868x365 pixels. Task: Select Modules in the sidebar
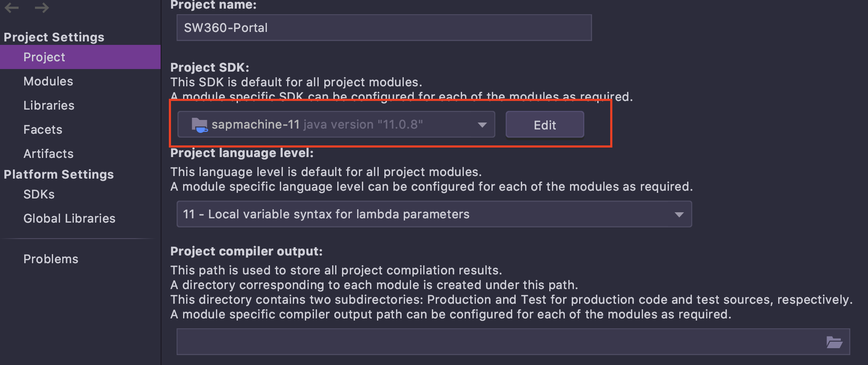tap(48, 81)
